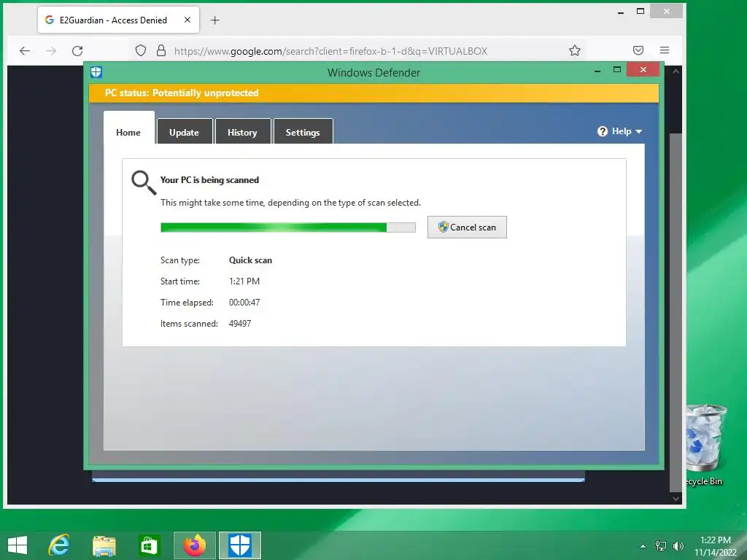Click the site padlock icon
Screen dimensions: 747x560
tap(161, 50)
